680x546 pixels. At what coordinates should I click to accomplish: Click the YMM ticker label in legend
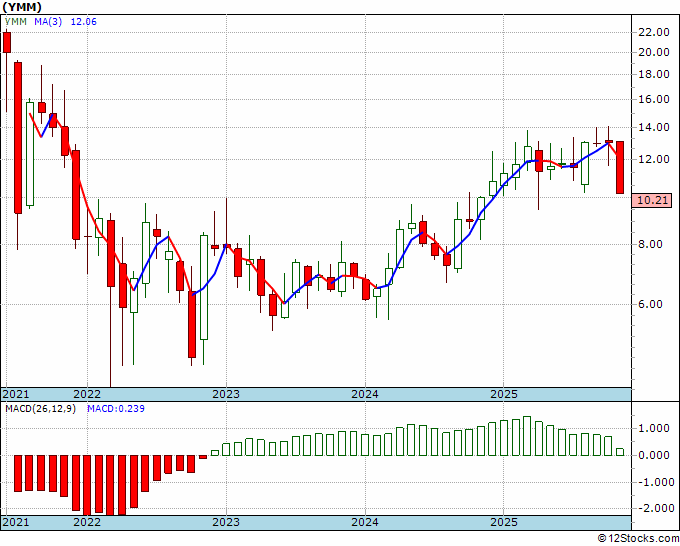(16, 22)
